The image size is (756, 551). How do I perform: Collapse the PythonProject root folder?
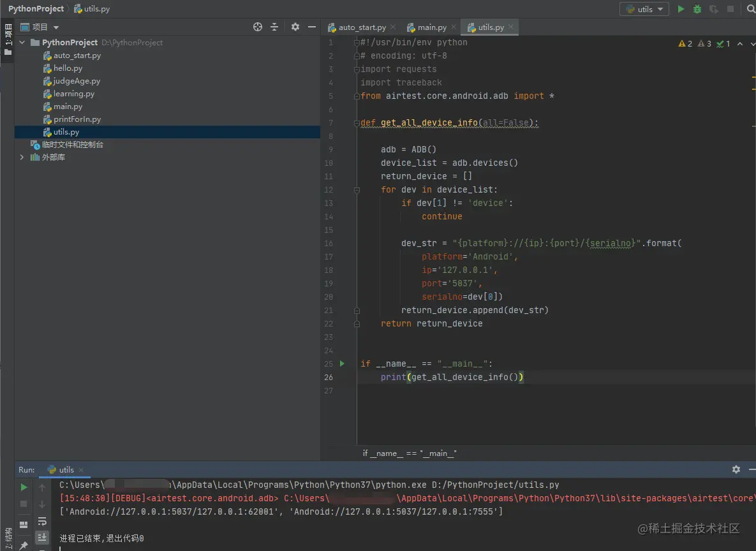pos(22,43)
